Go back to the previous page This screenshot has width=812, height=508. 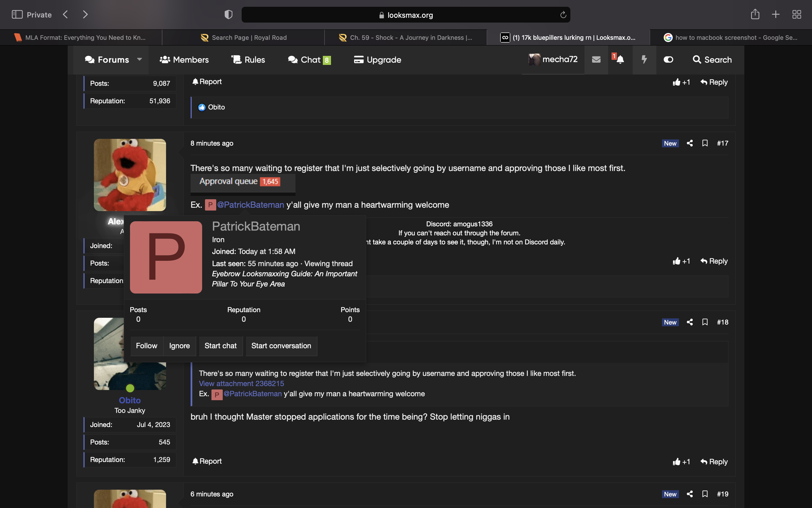[65, 14]
